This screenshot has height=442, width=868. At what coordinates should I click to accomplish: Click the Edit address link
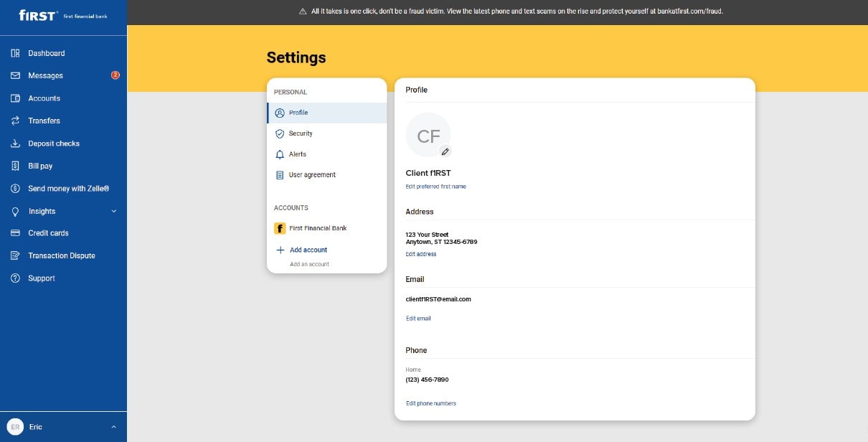pyautogui.click(x=420, y=254)
